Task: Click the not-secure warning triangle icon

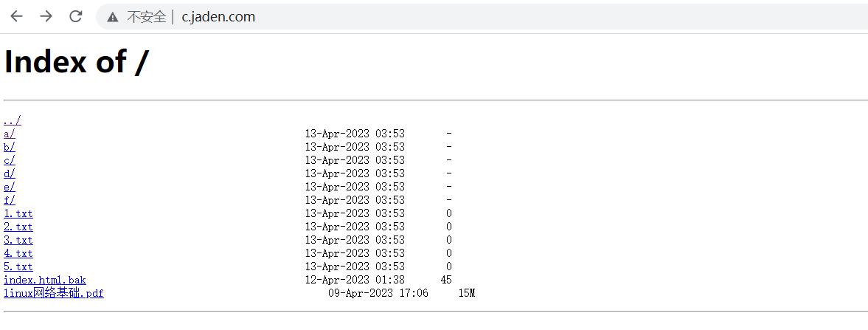Action: tap(113, 17)
